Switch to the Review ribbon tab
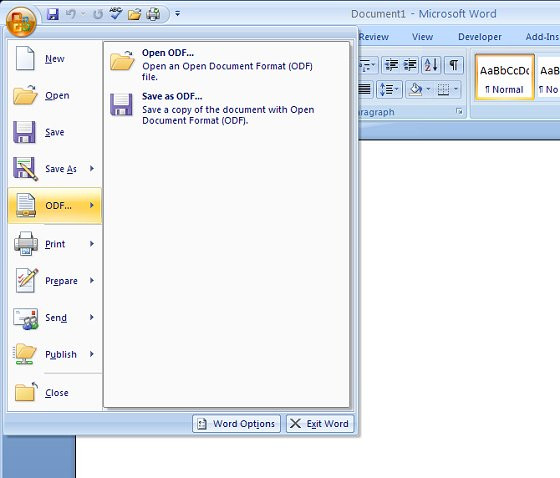 374,37
